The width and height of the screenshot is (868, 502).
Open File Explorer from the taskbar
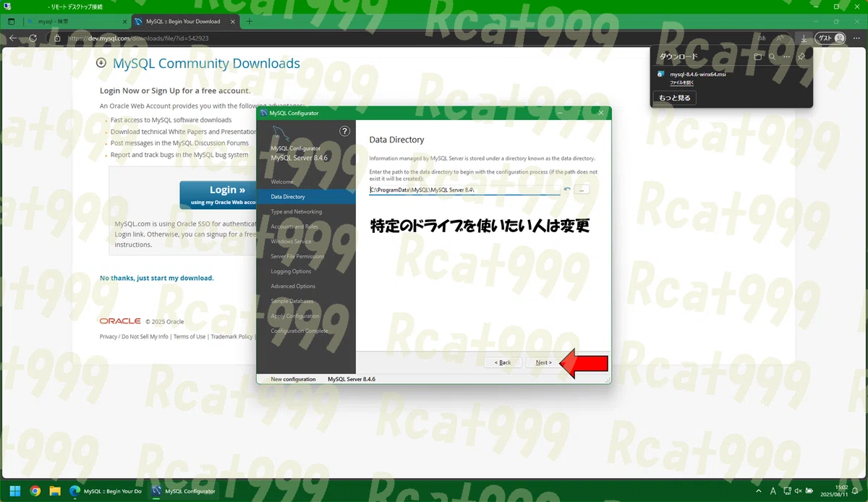(x=55, y=490)
